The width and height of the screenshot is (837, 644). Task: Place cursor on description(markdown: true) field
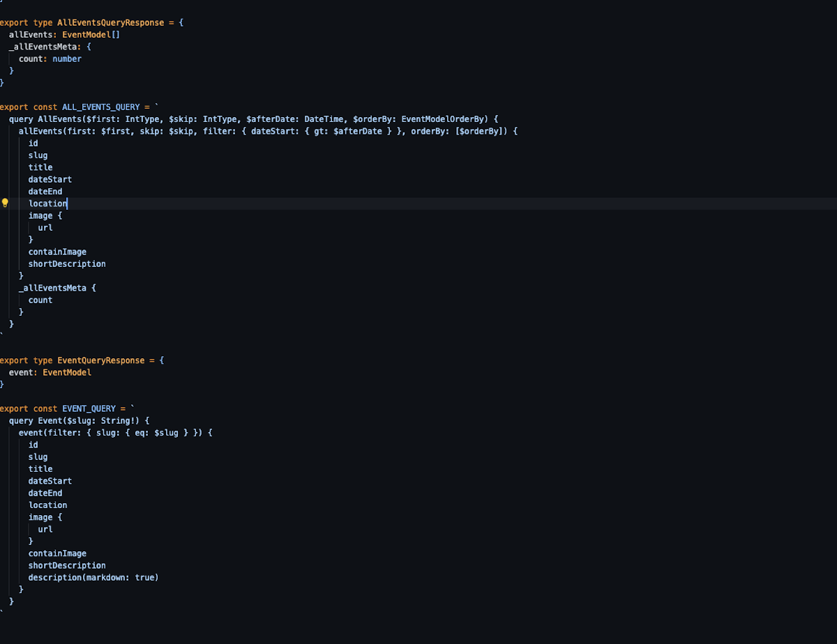coord(93,578)
